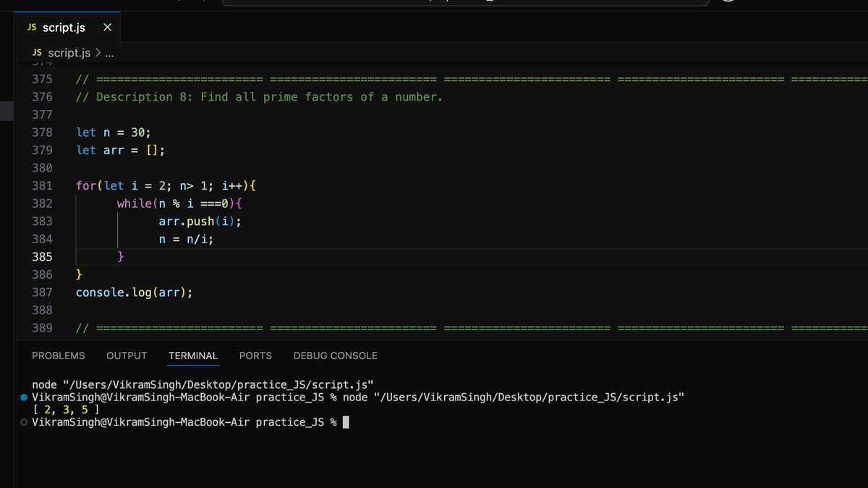Click line number 378 in the gutter
Screen dimensions: 868x488
[x=43, y=132]
